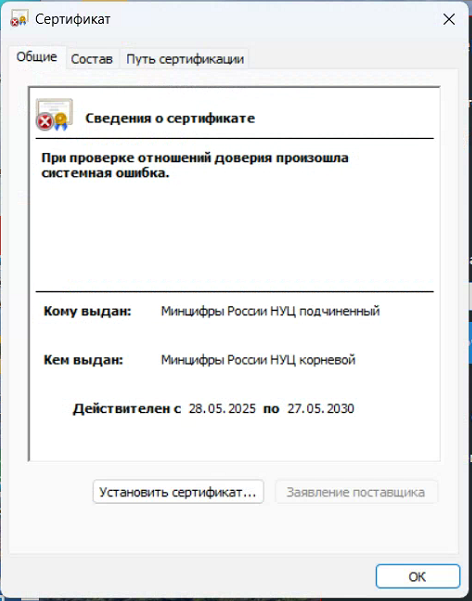This screenshot has width=472, height=601.
Task: Click the certificate icon in the title bar
Action: tap(19, 18)
